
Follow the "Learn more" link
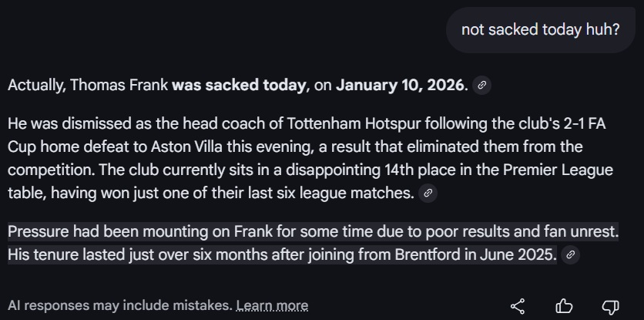point(272,306)
